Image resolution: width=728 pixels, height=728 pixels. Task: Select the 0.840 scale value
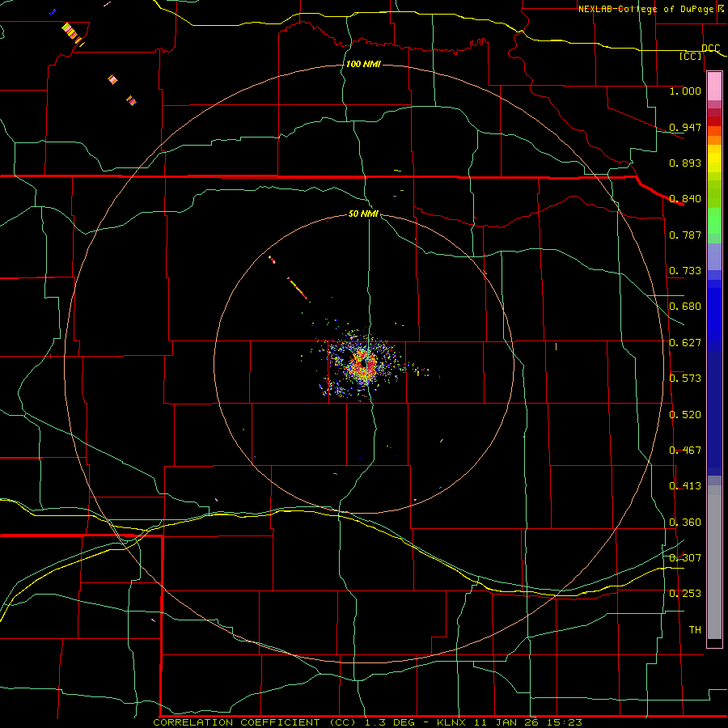coord(685,199)
